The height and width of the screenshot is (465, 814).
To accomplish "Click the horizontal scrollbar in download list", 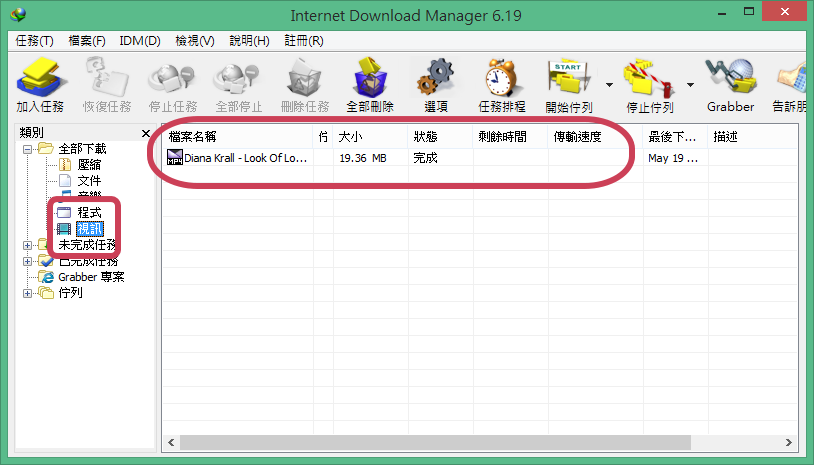I will 430,442.
